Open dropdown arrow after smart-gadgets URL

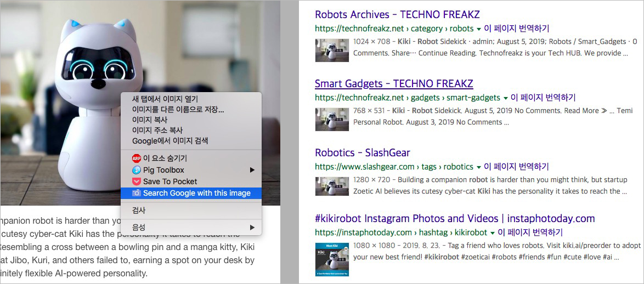pyautogui.click(x=505, y=98)
